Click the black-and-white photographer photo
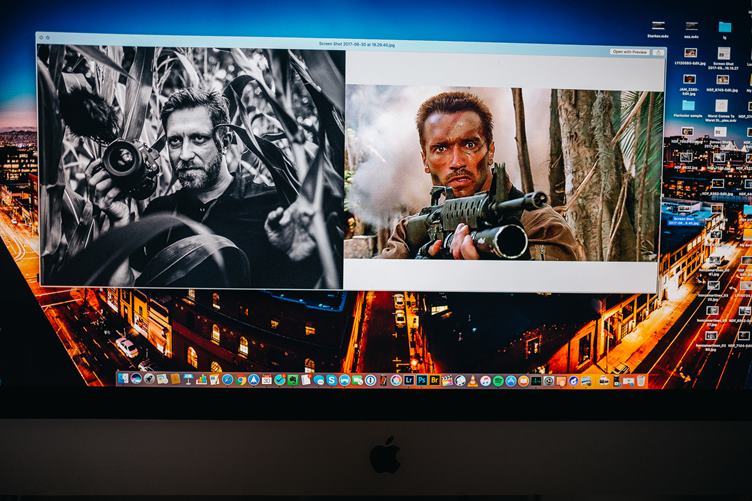This screenshot has height=501, width=752. pyautogui.click(x=192, y=167)
